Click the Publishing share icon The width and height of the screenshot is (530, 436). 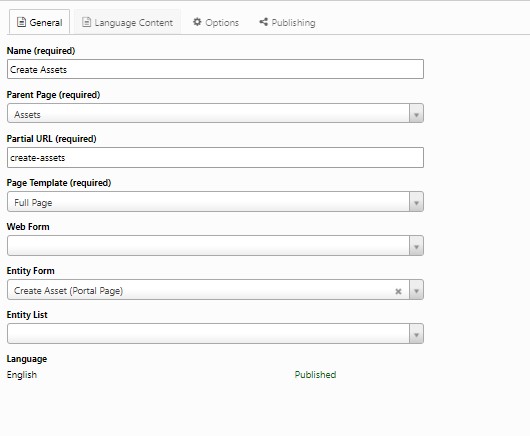tap(263, 22)
